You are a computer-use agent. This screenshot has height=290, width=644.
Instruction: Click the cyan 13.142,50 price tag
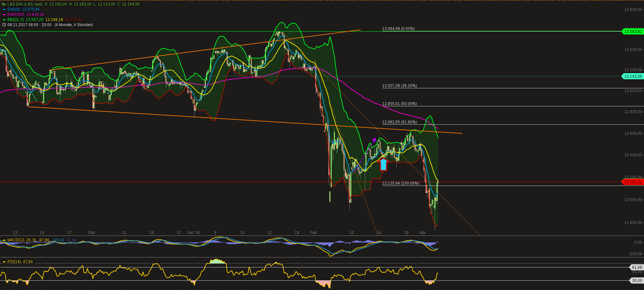[x=633, y=76]
